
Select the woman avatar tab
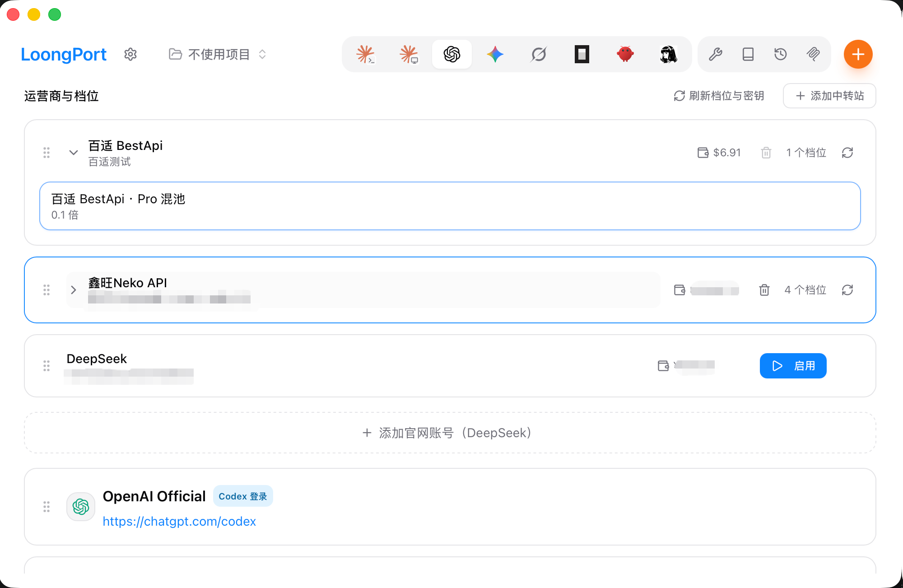coord(669,54)
